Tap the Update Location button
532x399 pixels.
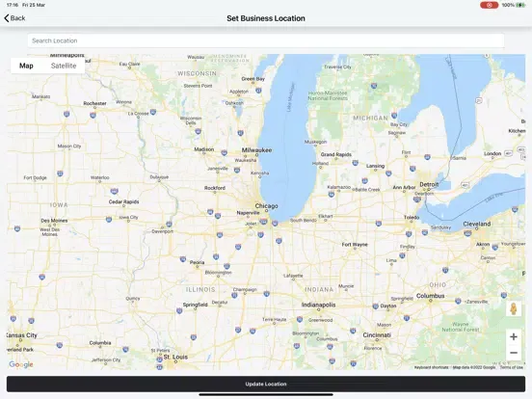pos(266,384)
